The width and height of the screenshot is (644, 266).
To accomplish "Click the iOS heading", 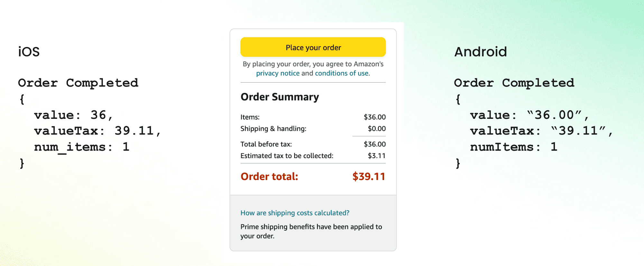I will pos(29,52).
